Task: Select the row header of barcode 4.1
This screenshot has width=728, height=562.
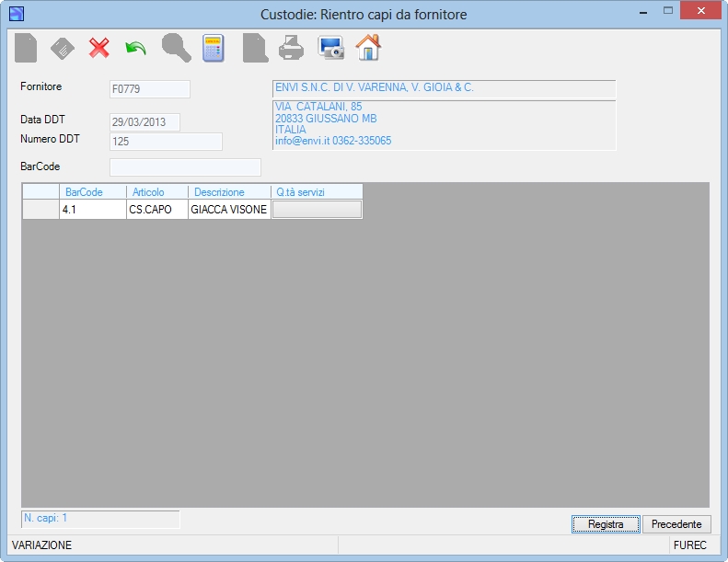Action: click(40, 210)
